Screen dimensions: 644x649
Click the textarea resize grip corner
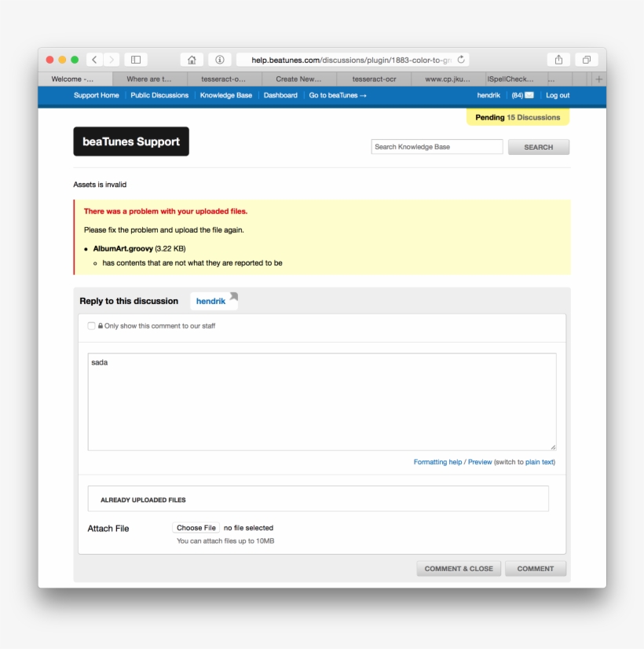553,447
